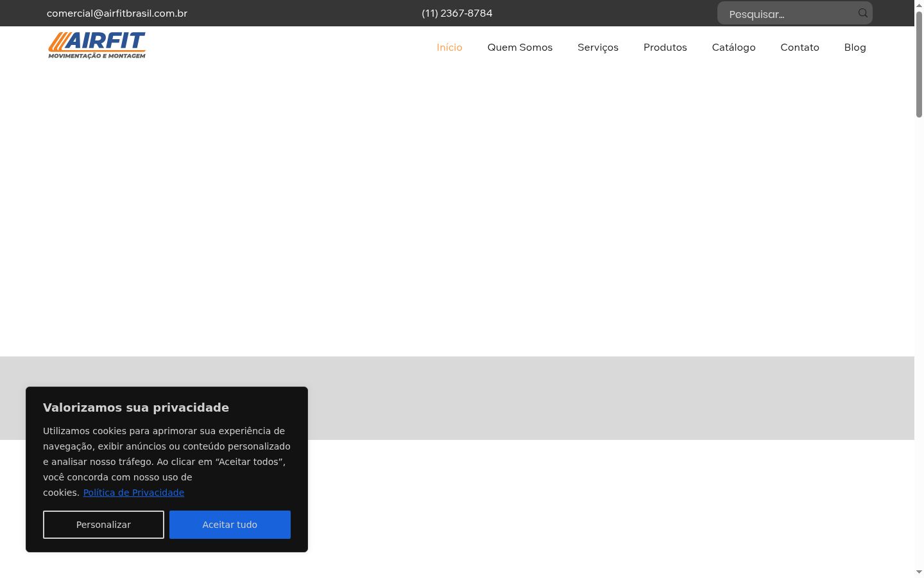Click the comercial@airfitbrasil.com.br email link

click(117, 13)
